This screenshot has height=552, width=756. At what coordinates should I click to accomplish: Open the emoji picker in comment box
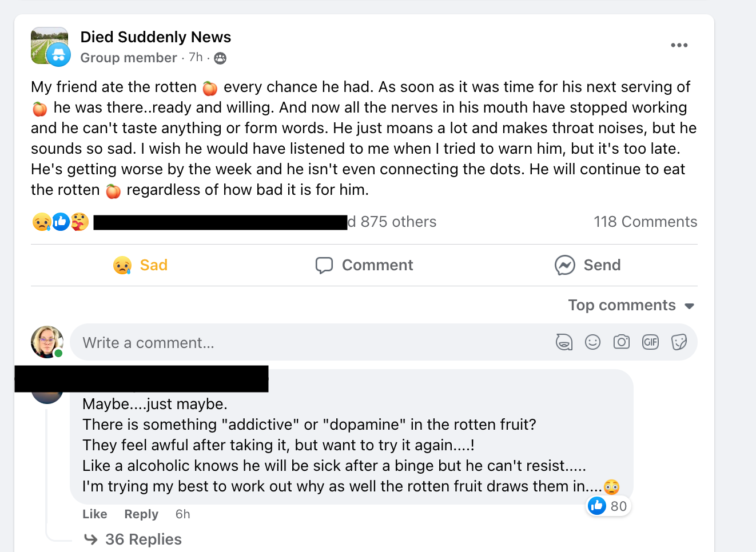pos(592,342)
